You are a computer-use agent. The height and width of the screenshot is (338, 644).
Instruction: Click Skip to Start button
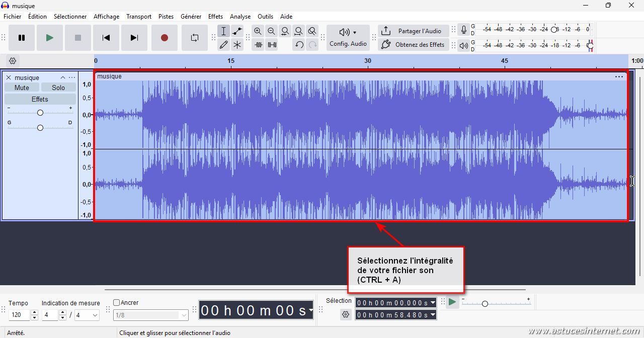point(106,38)
